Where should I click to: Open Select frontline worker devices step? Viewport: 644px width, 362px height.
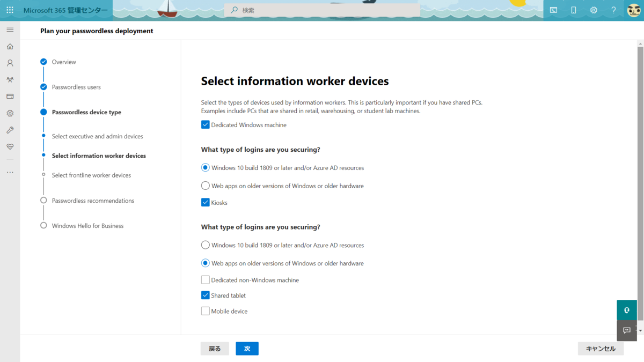pos(91,175)
